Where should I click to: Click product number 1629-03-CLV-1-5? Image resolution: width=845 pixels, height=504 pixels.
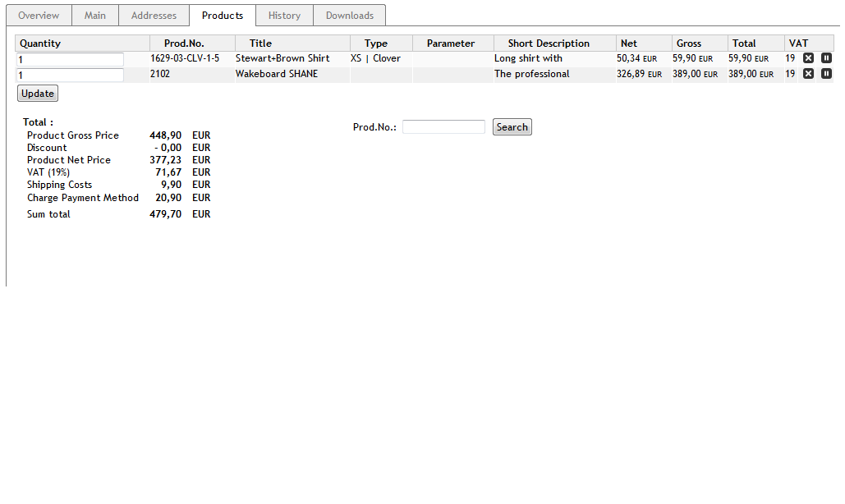(185, 58)
